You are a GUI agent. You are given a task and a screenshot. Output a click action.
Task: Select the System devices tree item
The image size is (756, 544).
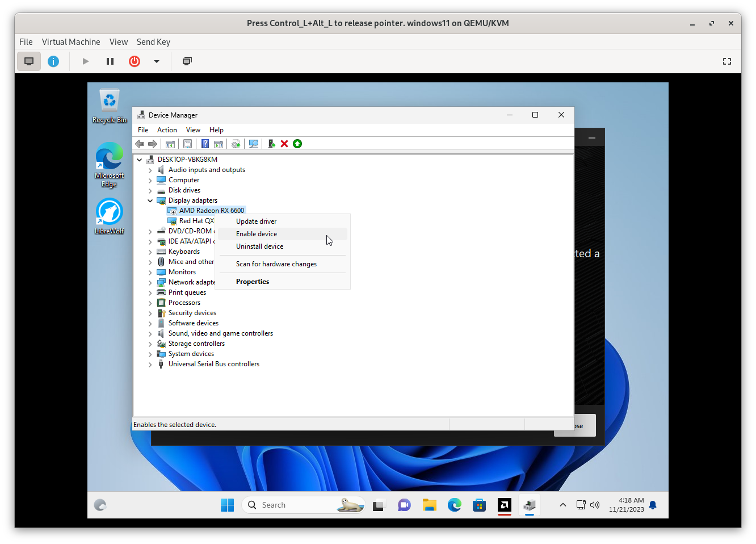(x=191, y=354)
